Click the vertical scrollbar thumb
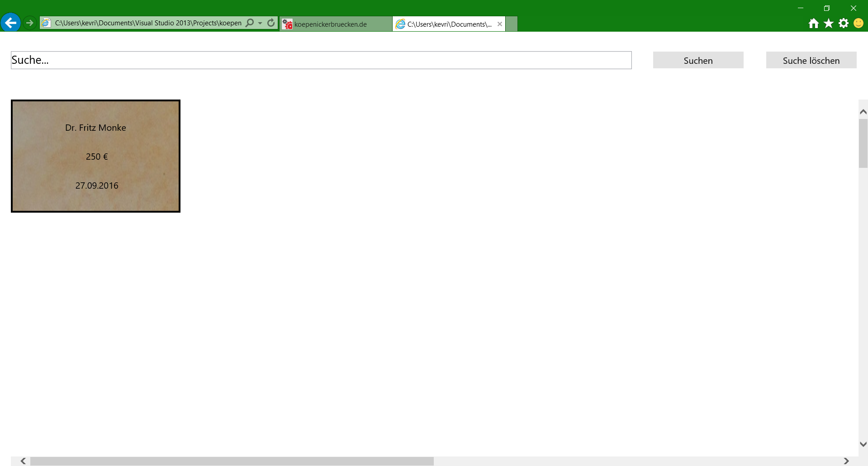The width and height of the screenshot is (868, 466). tap(863, 143)
